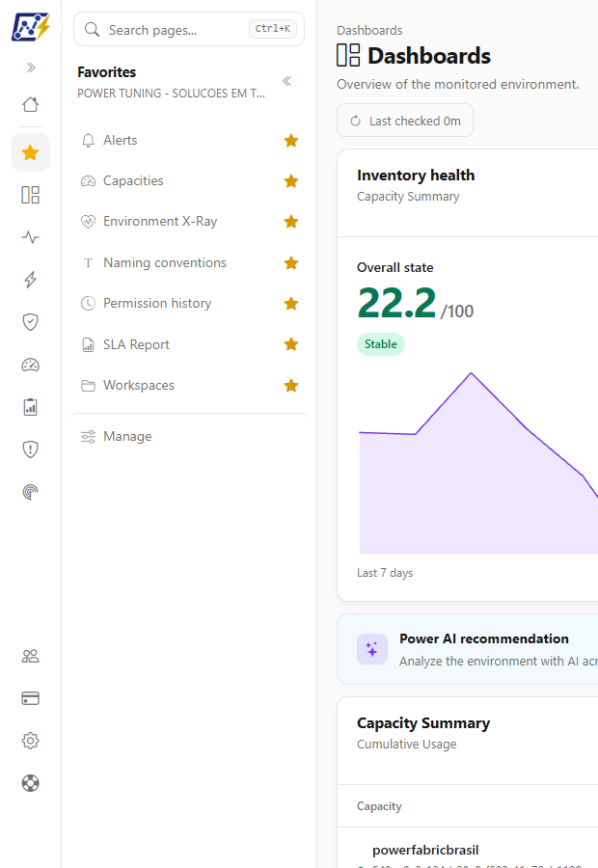Open the fingerprint icon in sidebar

click(x=31, y=492)
